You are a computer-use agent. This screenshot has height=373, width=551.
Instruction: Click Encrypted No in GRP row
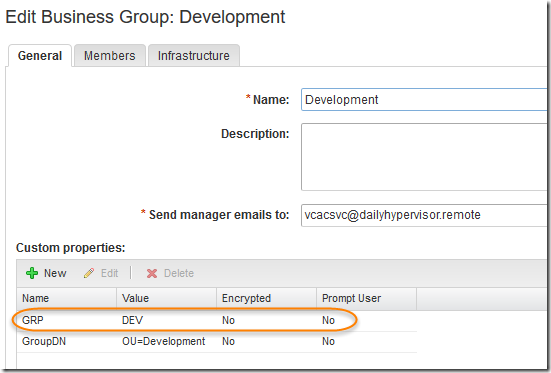click(x=228, y=320)
